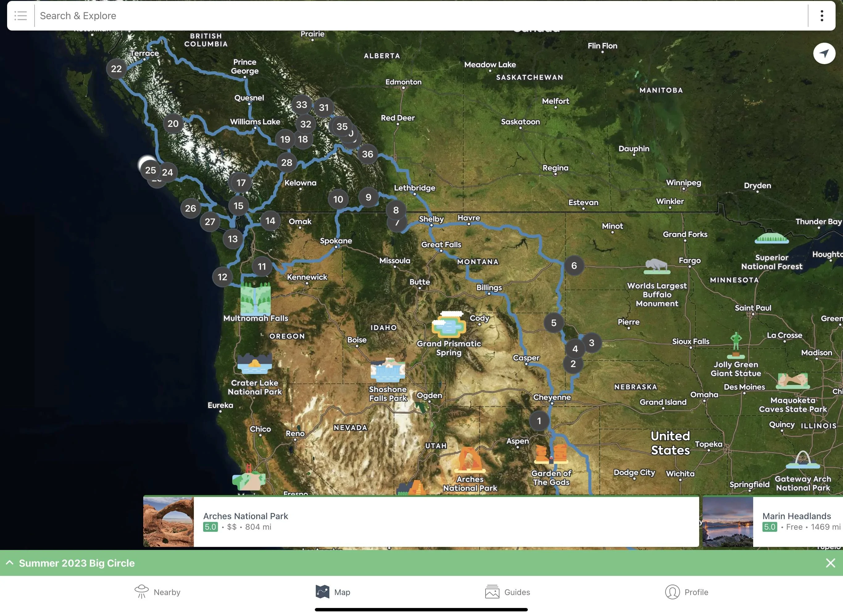Switch to the Profile tab
This screenshot has width=843, height=616.
click(687, 592)
